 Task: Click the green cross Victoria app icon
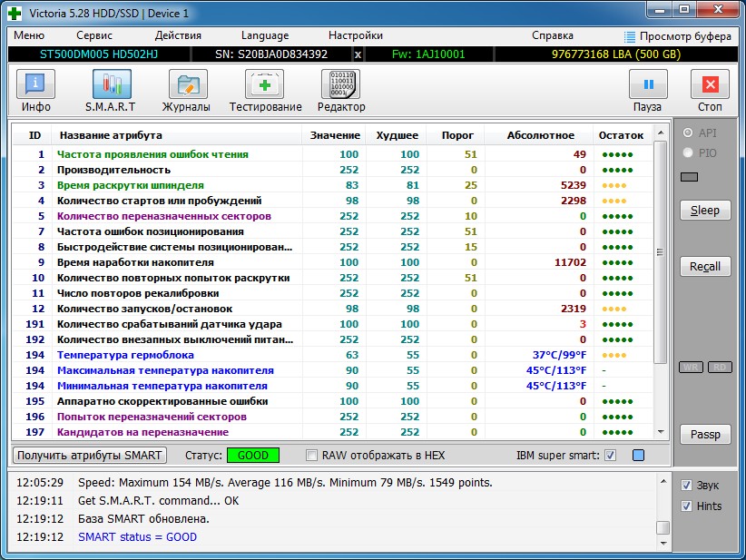pos(15,14)
